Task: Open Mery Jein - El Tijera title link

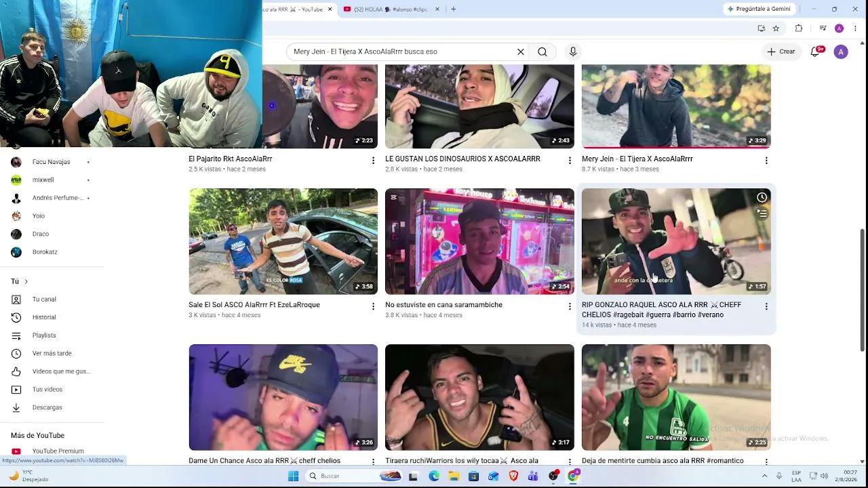Action: [x=637, y=159]
